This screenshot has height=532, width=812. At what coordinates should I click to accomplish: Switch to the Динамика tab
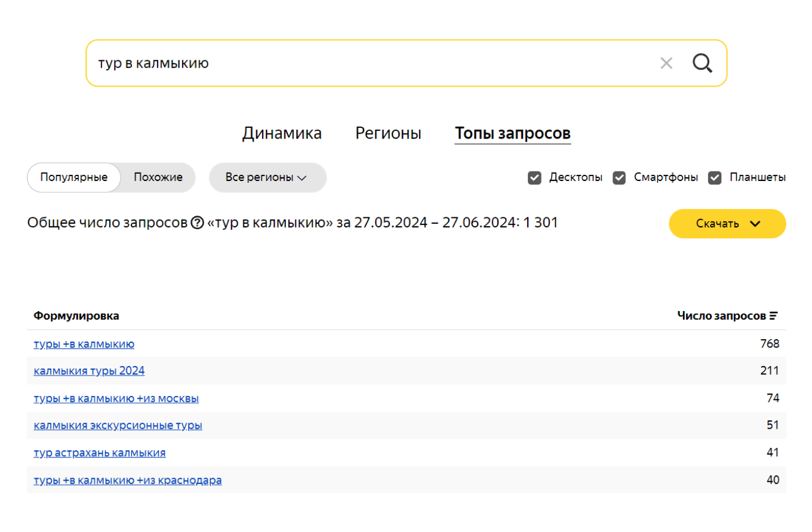[x=282, y=133]
